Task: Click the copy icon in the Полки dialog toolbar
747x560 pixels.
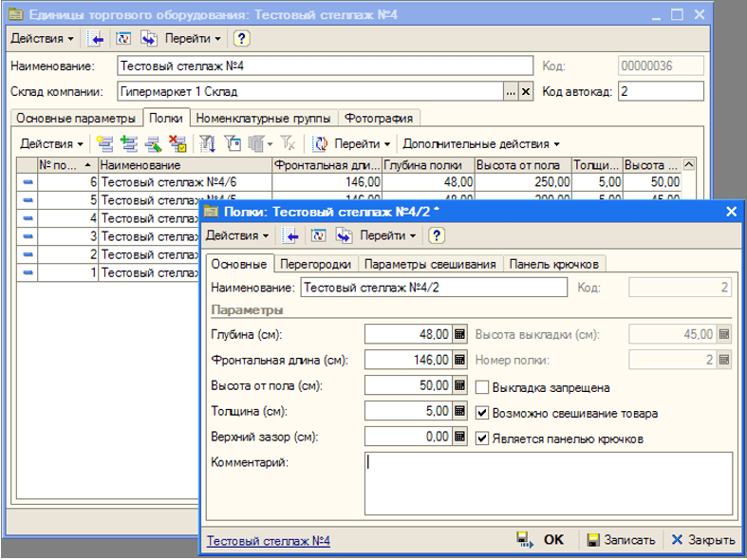Action: click(344, 235)
